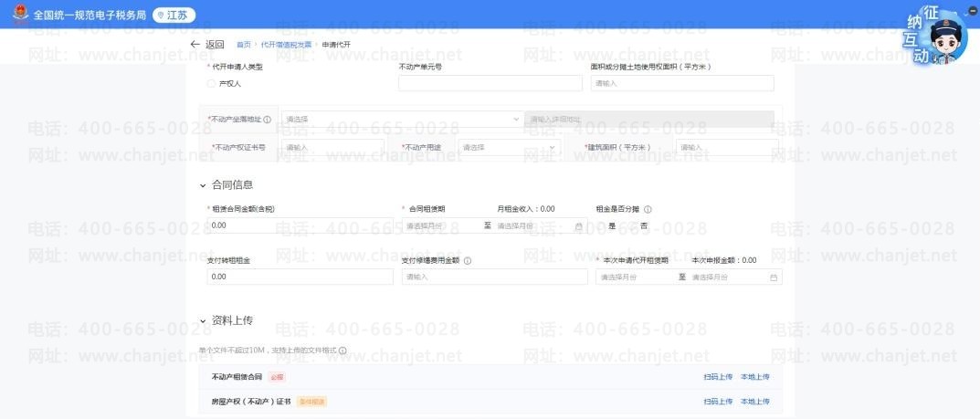
Task: Focus the 面积或分摊土地使用权面积 input
Action: 682,83
